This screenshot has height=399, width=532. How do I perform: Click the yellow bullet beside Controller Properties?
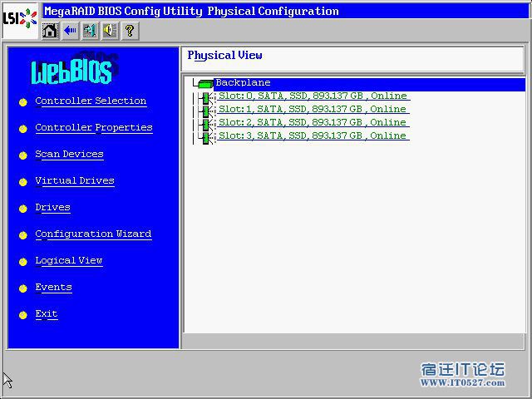23,129
